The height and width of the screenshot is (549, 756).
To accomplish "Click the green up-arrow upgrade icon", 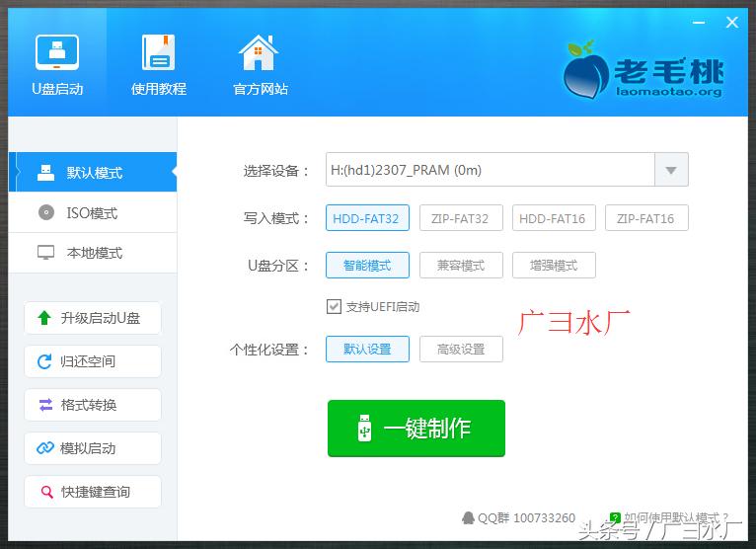I will 44,317.
